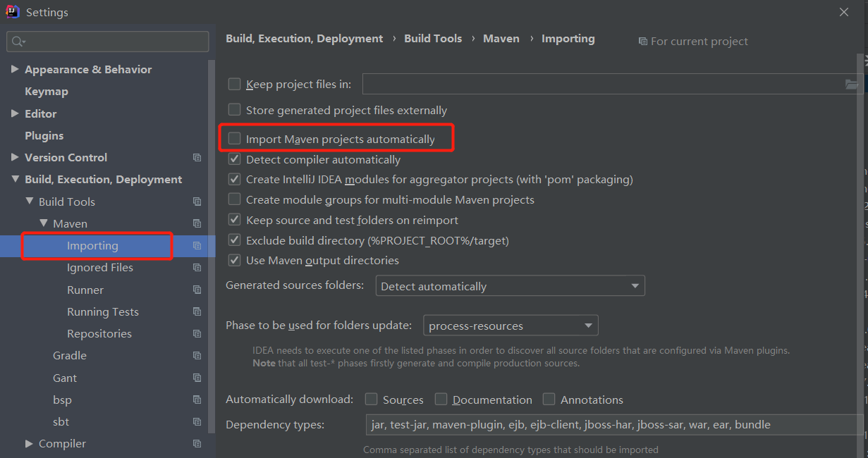Collapse Build, Execution, Deployment arrow
The height and width of the screenshot is (458, 868).
click(15, 180)
